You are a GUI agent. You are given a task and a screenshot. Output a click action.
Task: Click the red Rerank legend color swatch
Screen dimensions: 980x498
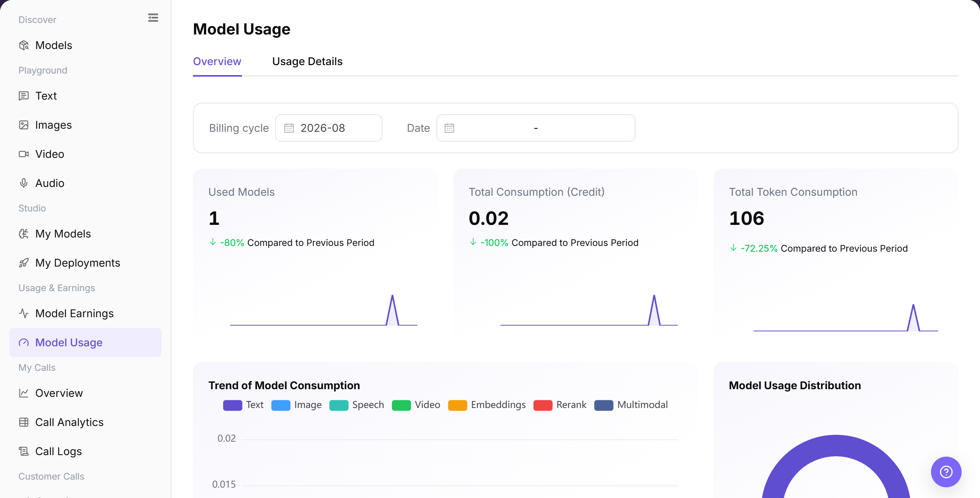tap(543, 405)
